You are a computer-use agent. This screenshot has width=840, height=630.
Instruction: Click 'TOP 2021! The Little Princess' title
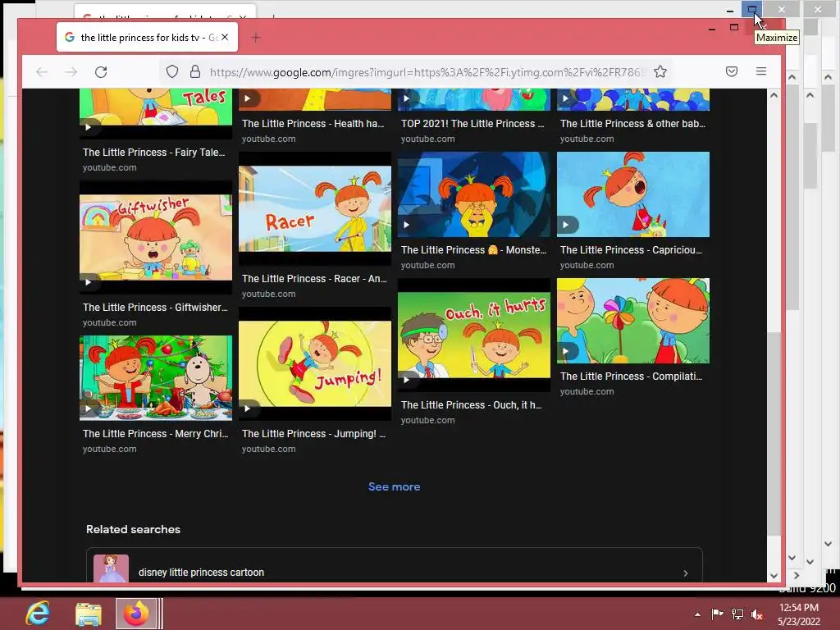click(472, 123)
